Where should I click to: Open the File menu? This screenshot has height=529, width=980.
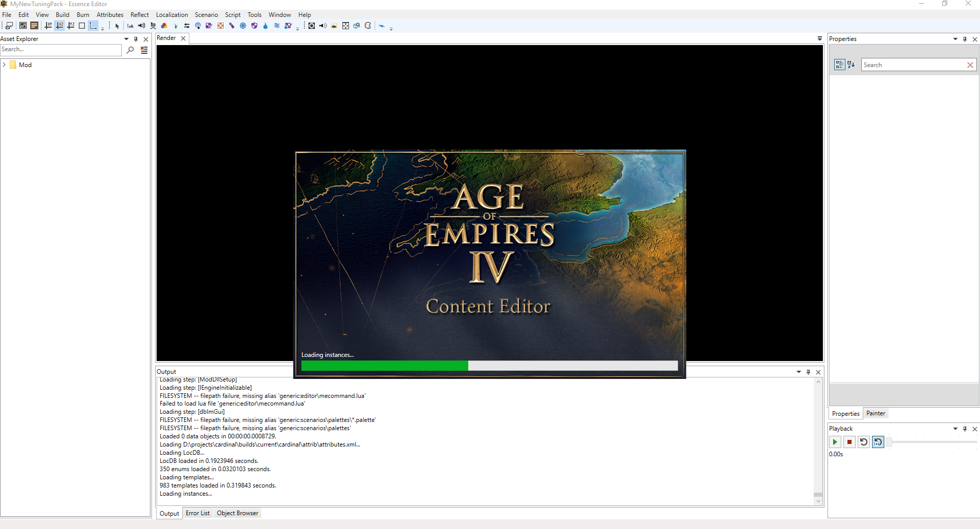(7, 15)
